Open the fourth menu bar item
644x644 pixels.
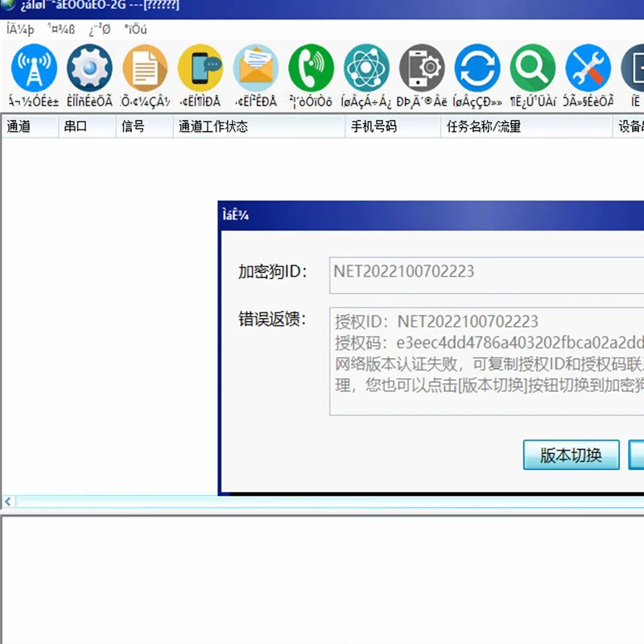135,30
